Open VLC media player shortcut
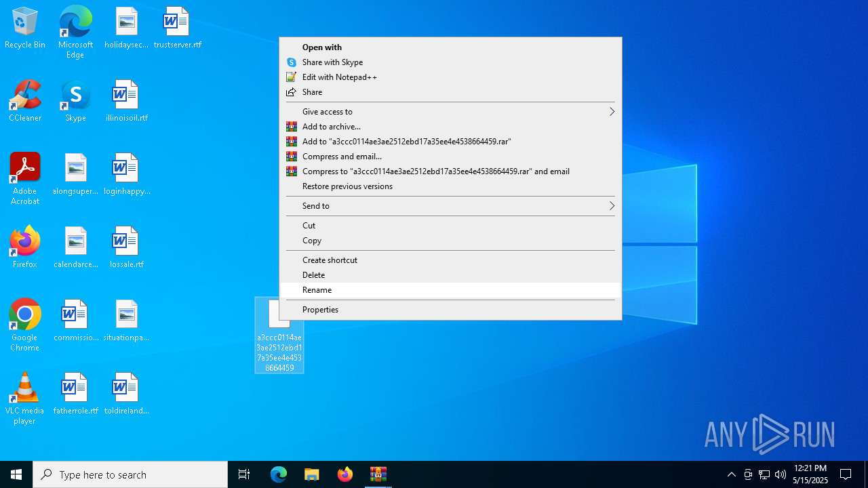868x488 pixels. tap(25, 399)
